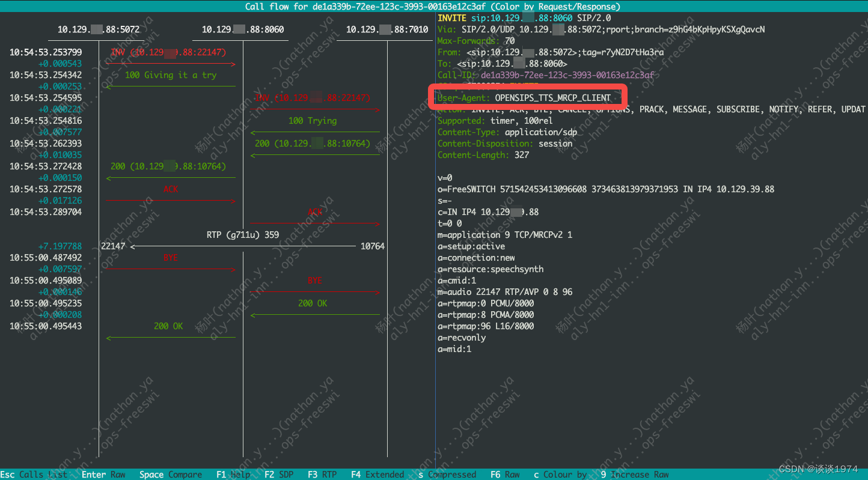868x480 pixels.
Task: Choose c Colour by option
Action: click(560, 475)
